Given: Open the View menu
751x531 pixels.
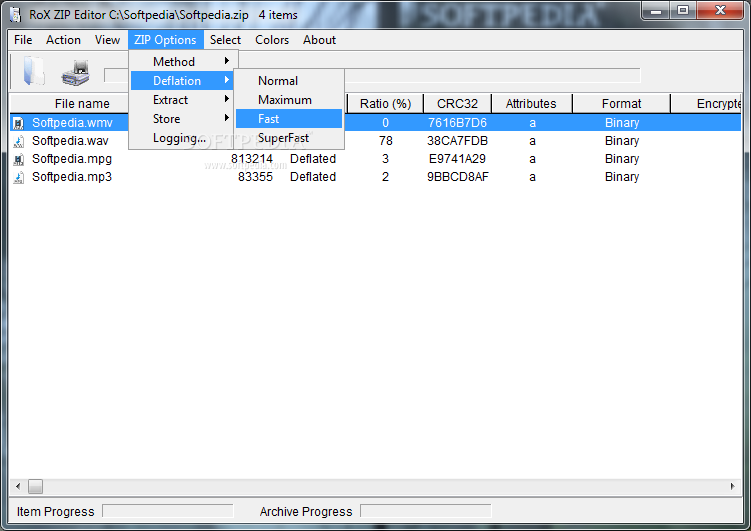Looking at the screenshot, I should tap(107, 40).
